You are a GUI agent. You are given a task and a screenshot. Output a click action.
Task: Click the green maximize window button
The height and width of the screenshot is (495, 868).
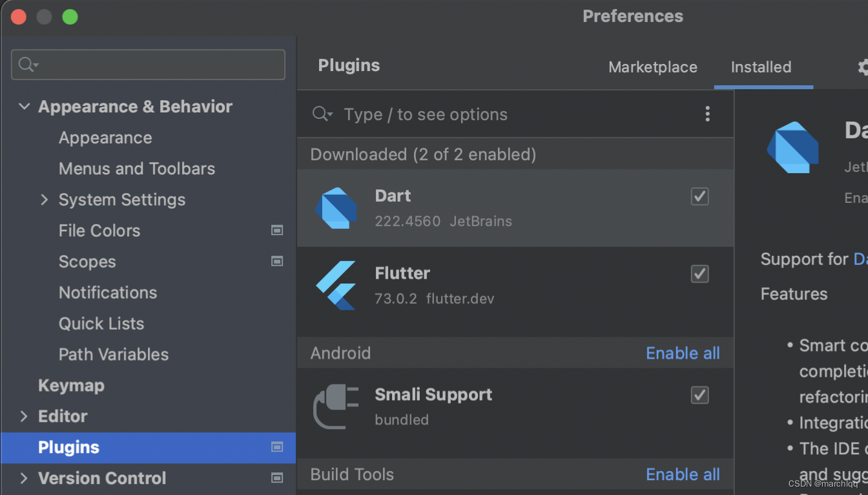pyautogui.click(x=70, y=17)
